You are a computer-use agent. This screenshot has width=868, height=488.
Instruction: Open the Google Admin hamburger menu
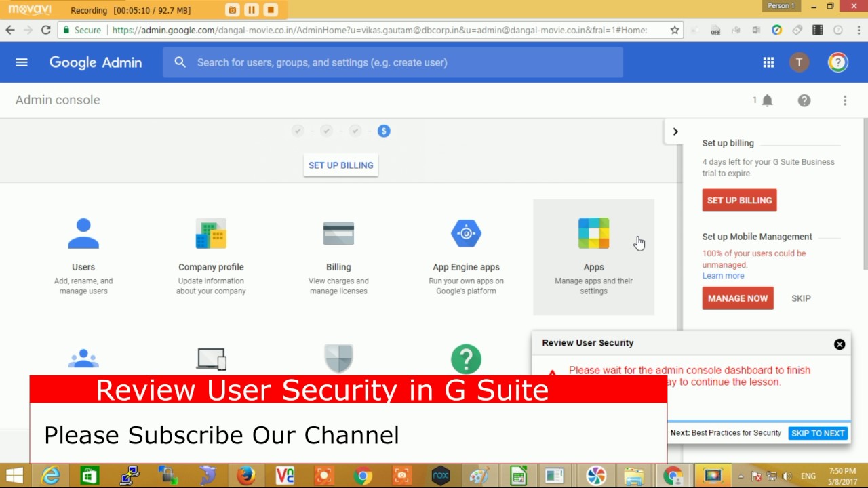click(x=22, y=62)
